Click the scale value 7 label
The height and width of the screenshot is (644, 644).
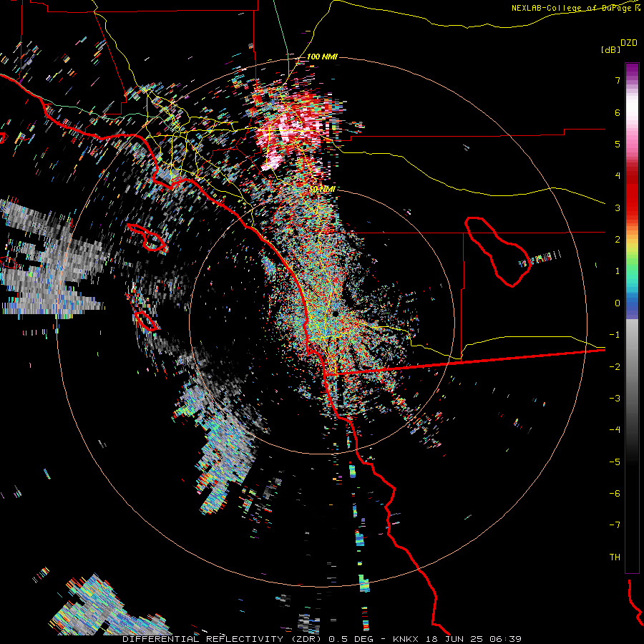click(618, 80)
